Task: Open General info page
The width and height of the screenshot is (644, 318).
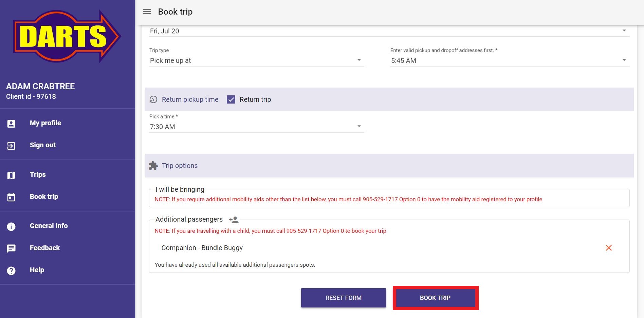Action: point(49,226)
